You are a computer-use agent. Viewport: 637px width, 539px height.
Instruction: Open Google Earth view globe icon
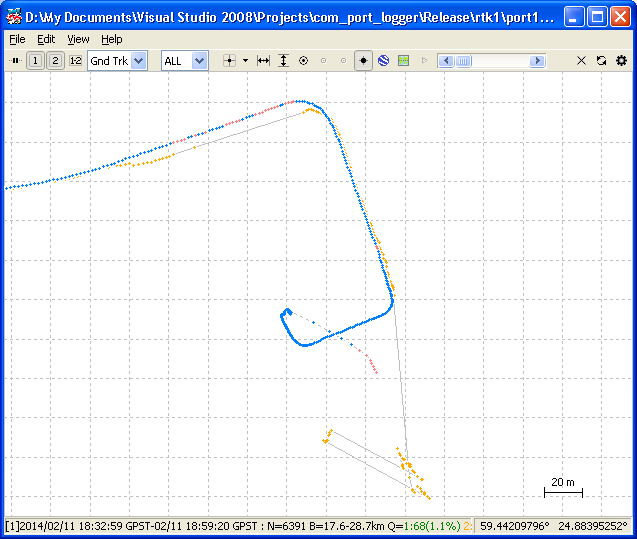[384, 61]
